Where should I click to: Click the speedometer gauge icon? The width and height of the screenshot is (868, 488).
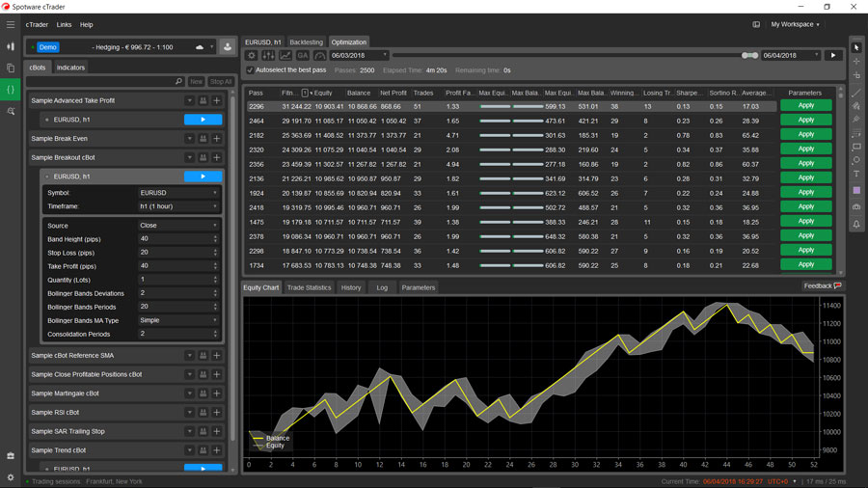(x=320, y=55)
